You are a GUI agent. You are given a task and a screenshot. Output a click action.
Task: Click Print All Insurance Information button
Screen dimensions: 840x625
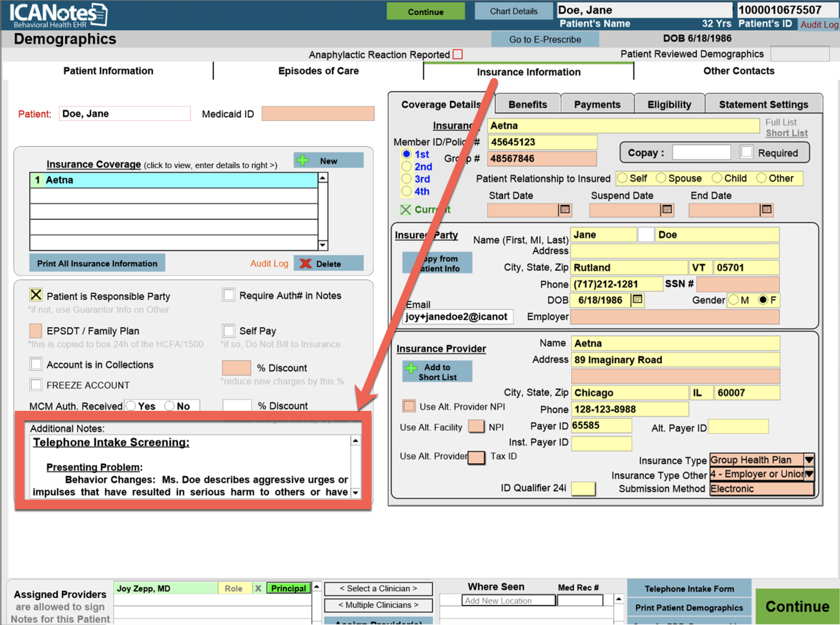pyautogui.click(x=97, y=263)
